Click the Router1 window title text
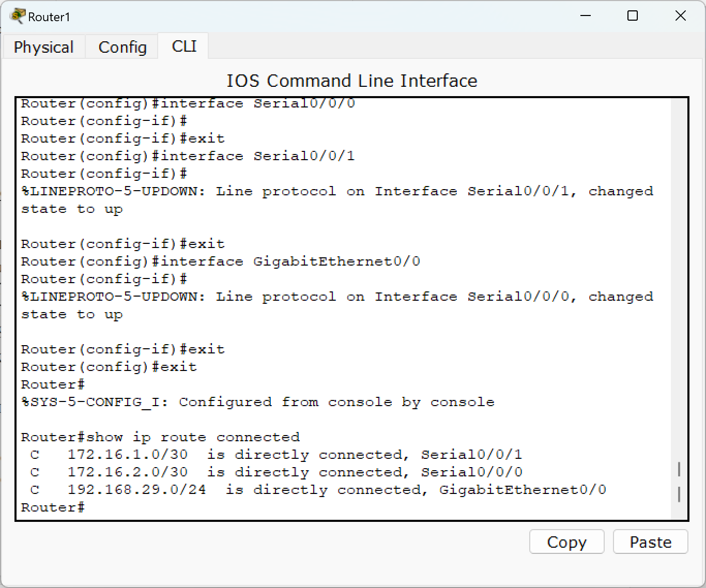 coord(49,17)
